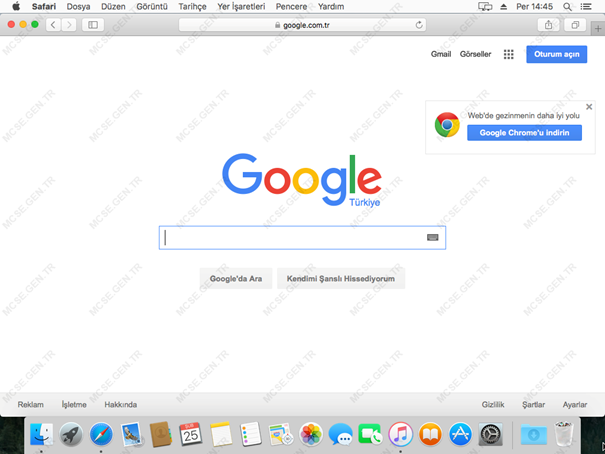Screen dimensions: 605x454
Task: Open Messages speech bubble icon in Dock
Action: [x=340, y=434]
